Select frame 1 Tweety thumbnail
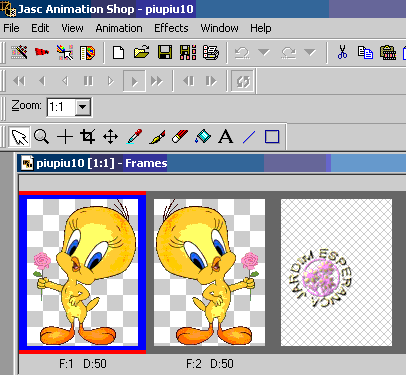This screenshot has height=375, width=406. click(82, 272)
